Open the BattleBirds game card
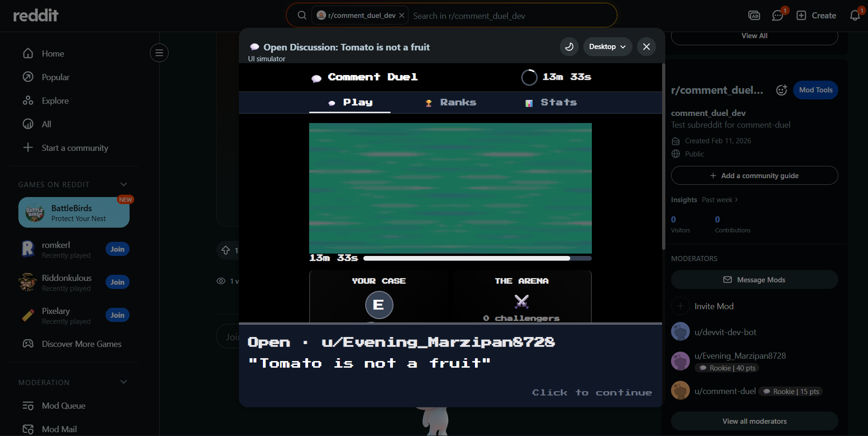The height and width of the screenshot is (436, 868). pos(74,213)
